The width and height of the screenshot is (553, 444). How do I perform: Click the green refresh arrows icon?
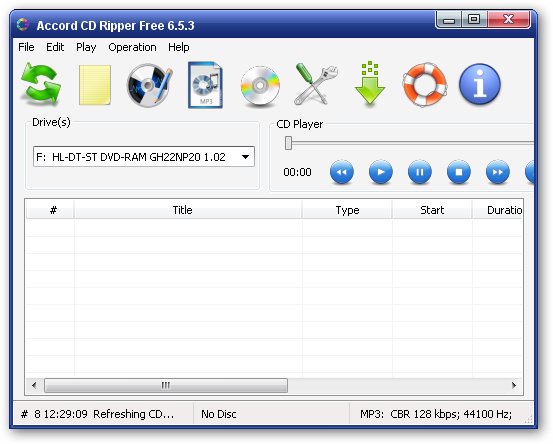coord(41,84)
